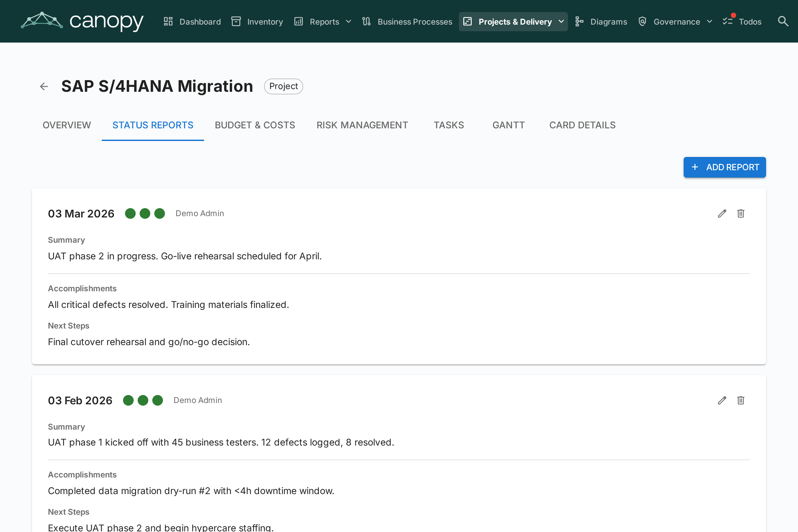Open the Card Details tab
The image size is (798, 532).
(583, 125)
